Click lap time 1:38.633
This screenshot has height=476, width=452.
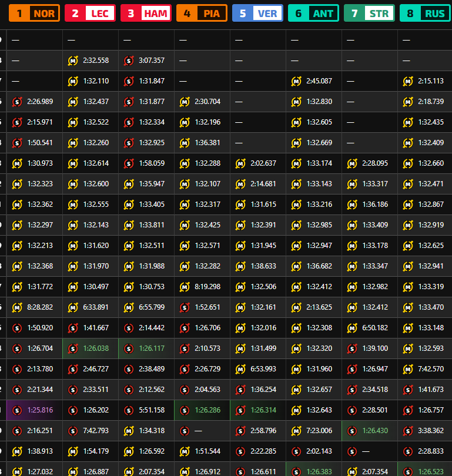coord(263,266)
